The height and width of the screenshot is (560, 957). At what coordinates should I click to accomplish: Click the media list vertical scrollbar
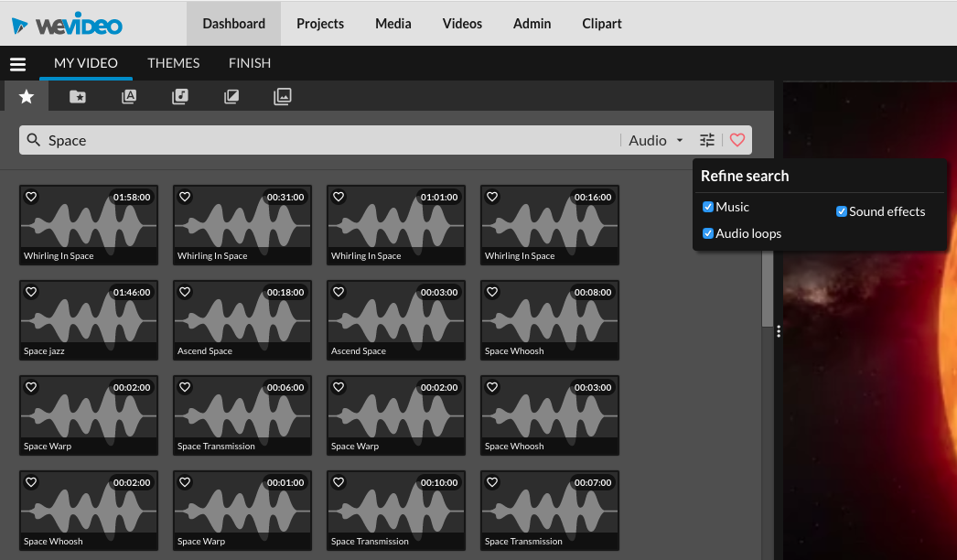(768, 289)
